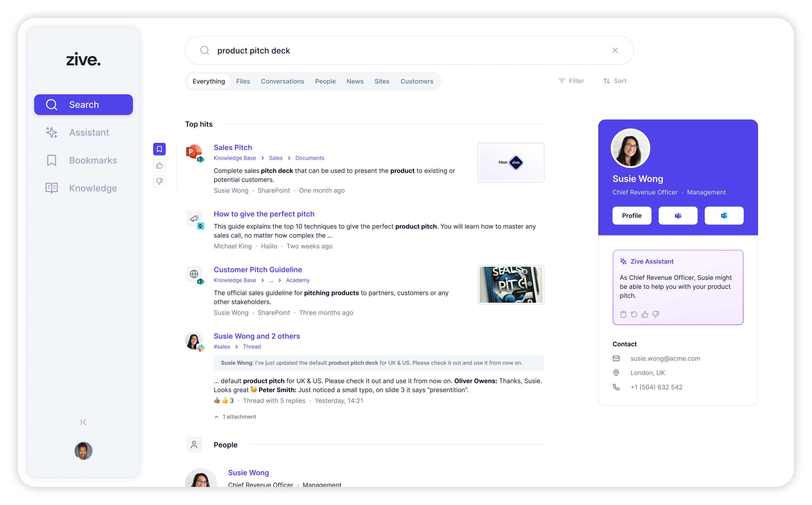Thumbs up the Zive Assistant response

[645, 314]
